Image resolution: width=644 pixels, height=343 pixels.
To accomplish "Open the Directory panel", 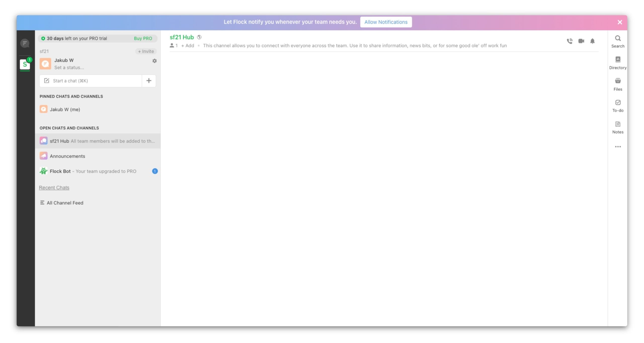I will click(618, 63).
